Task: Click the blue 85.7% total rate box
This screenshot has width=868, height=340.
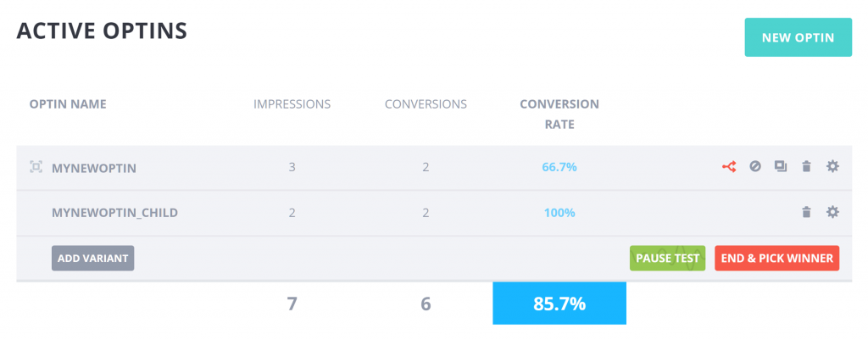Action: tap(559, 304)
